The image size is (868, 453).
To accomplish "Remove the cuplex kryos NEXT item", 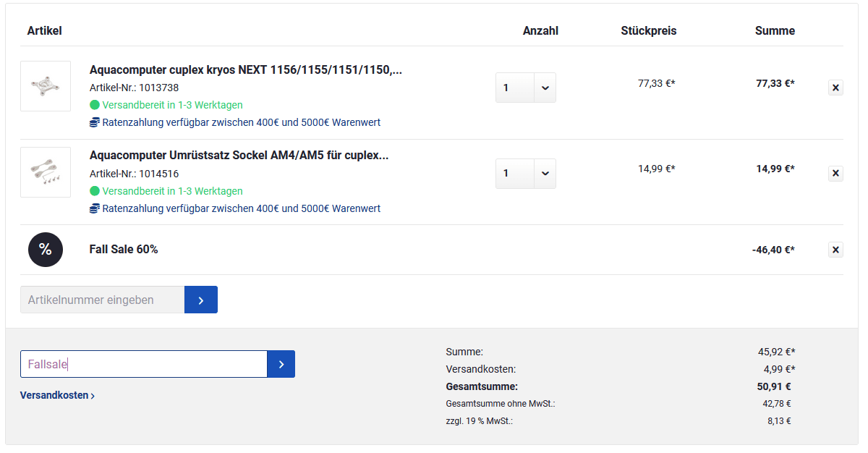I will pos(835,88).
